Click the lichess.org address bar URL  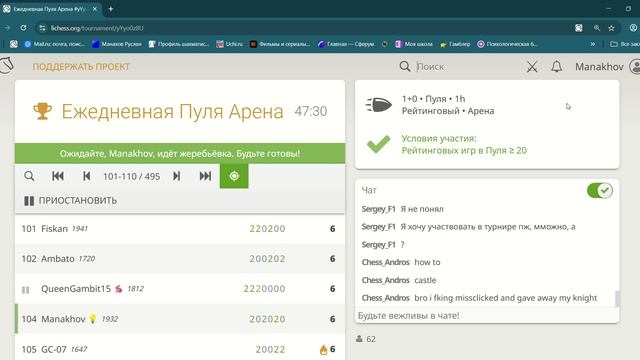pyautogui.click(x=97, y=28)
